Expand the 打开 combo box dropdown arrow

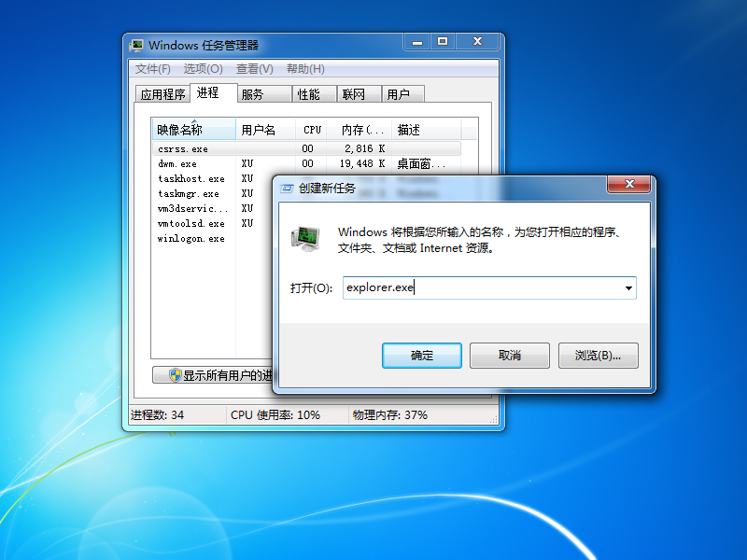click(628, 288)
